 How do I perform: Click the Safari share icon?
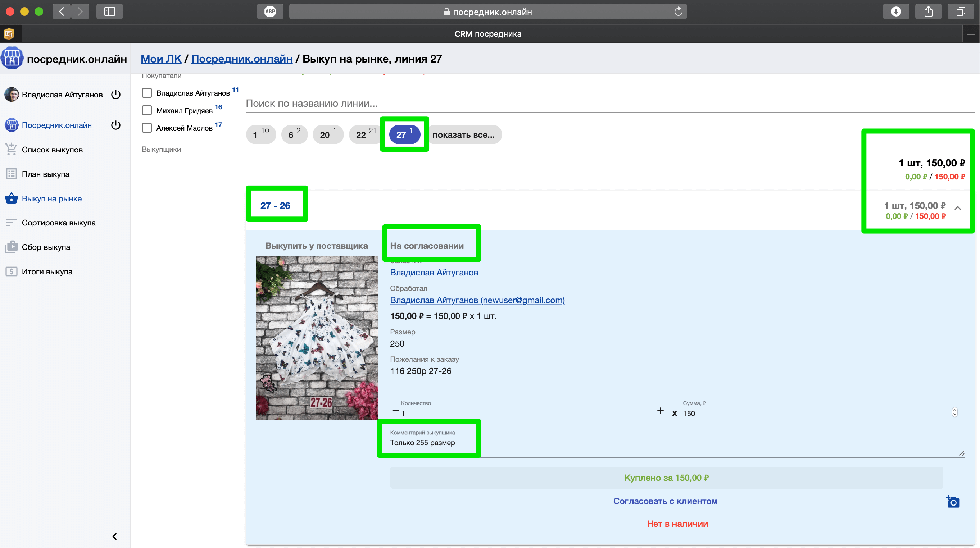(928, 12)
